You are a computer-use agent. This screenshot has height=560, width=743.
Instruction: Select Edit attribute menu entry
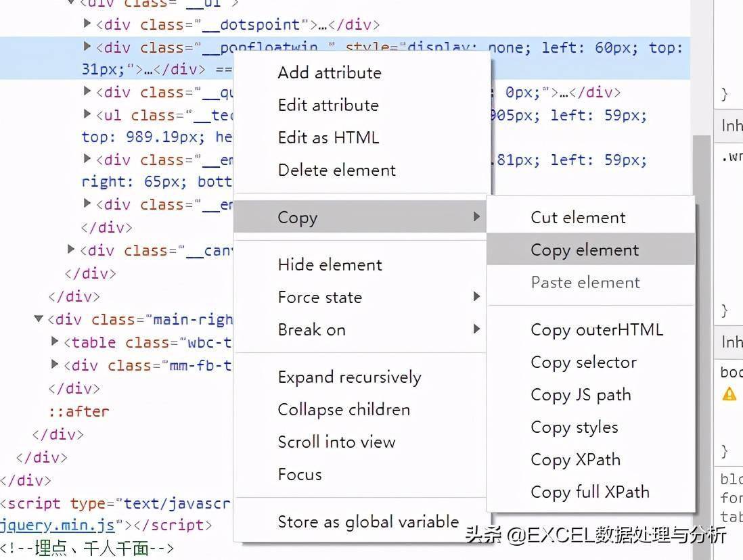pyautogui.click(x=361, y=106)
